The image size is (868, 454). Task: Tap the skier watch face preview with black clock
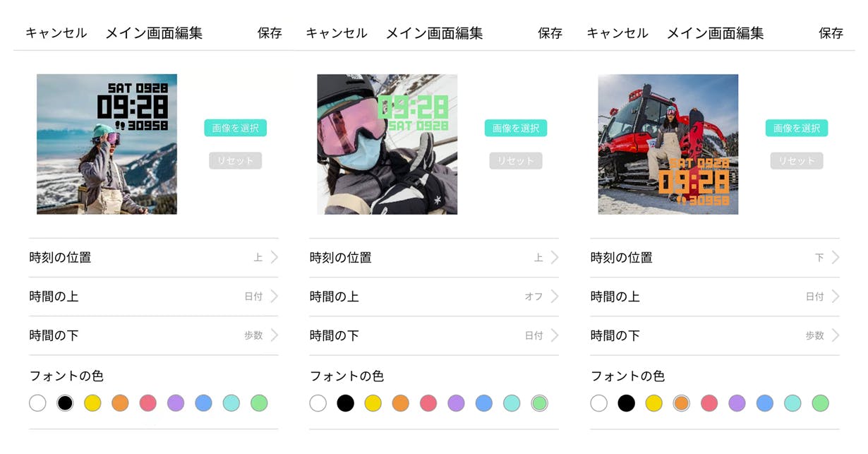[107, 144]
